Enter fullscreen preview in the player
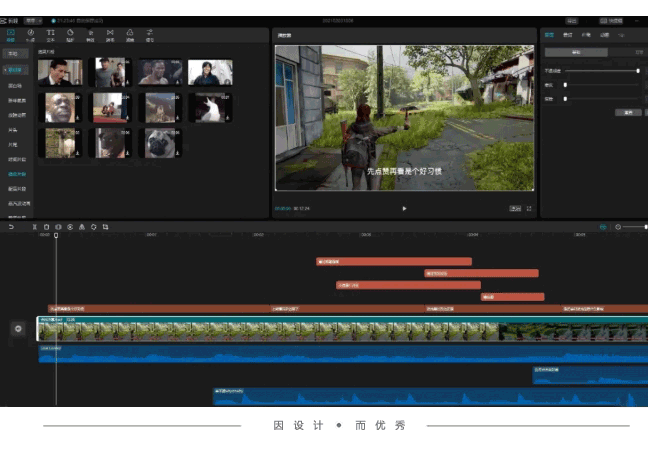This screenshot has width=648, height=460. point(529,208)
